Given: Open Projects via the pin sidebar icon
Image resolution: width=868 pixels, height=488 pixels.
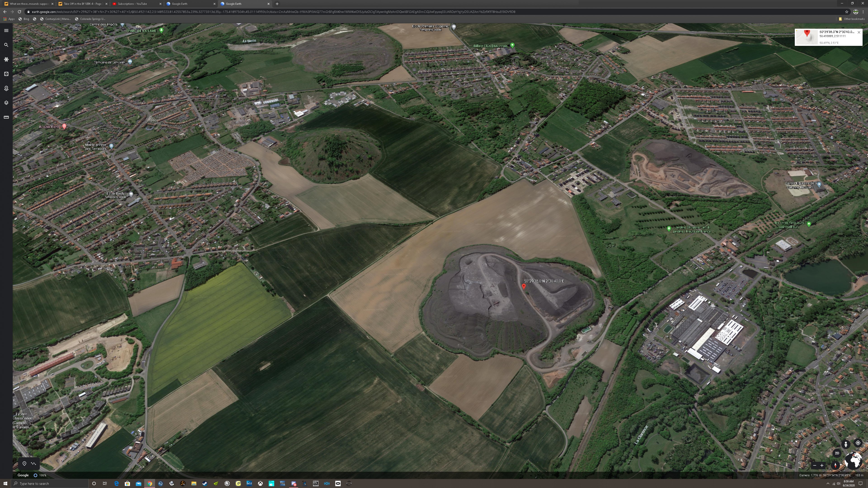Looking at the screenshot, I should [x=6, y=88].
